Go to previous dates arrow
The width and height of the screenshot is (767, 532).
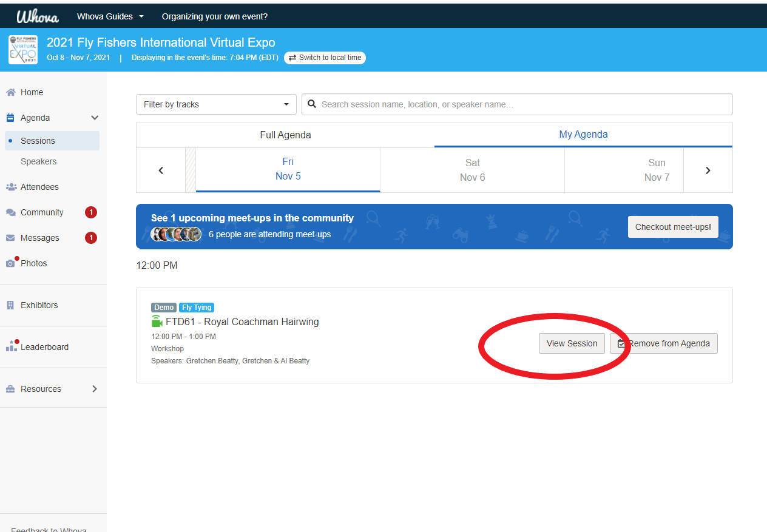161,170
